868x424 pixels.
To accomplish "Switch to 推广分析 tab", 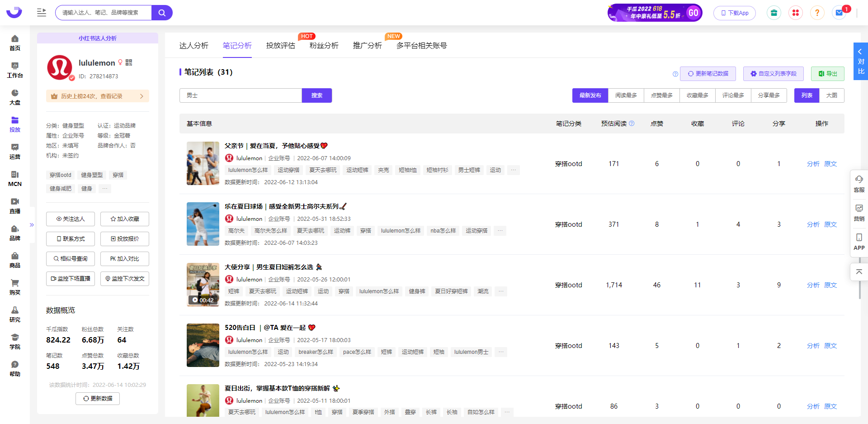I will pos(367,46).
